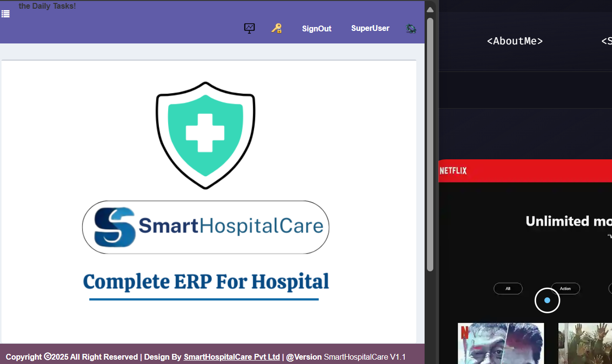Click "the Daily Tasks!" marquee text
Viewport: 612px width, 364px height.
pyautogui.click(x=47, y=6)
